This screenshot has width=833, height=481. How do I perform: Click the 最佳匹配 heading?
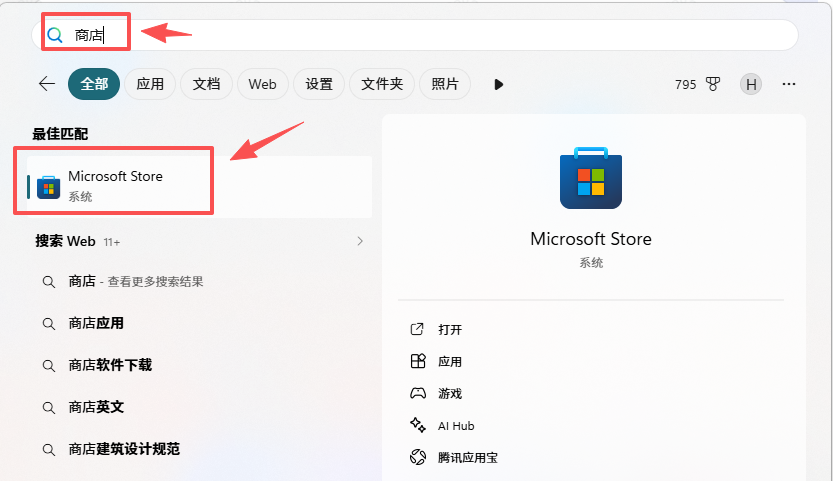(60, 134)
